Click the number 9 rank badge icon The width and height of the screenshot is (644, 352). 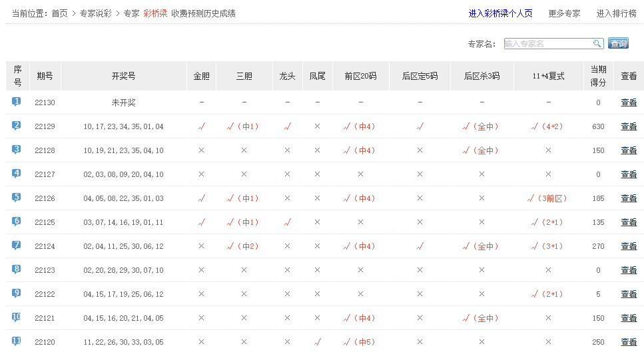(17, 293)
